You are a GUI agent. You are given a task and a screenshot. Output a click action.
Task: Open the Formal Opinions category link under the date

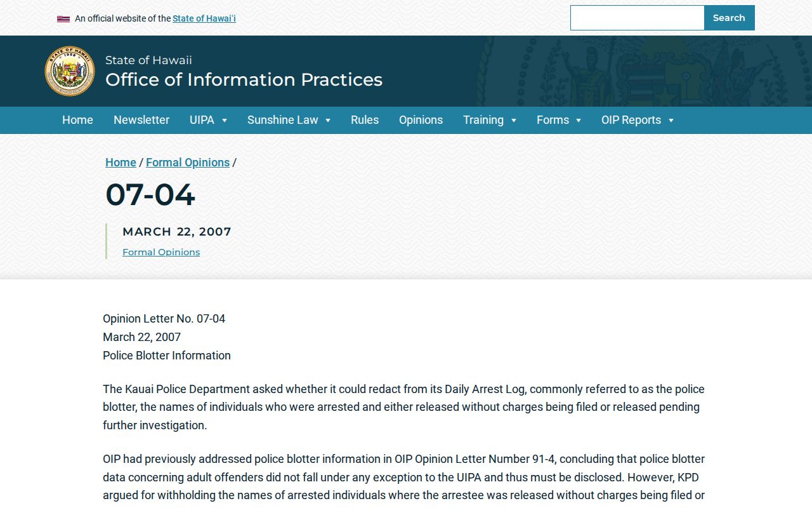[161, 252]
